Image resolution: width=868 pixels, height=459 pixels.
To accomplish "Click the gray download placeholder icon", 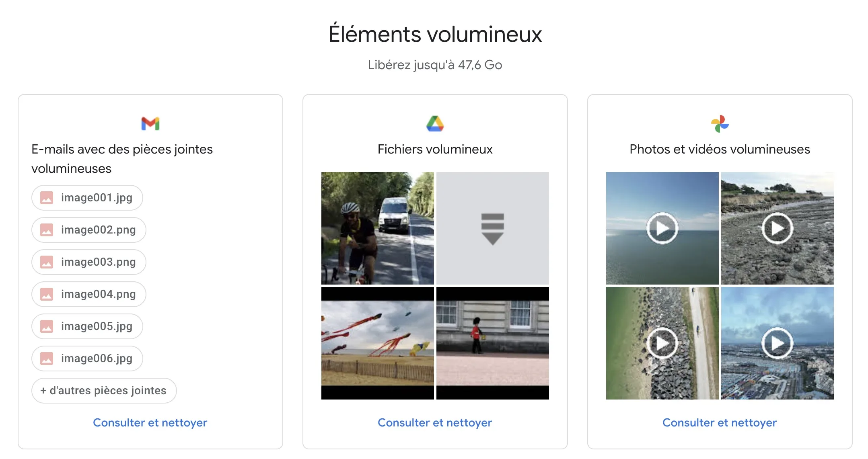I will tap(492, 228).
